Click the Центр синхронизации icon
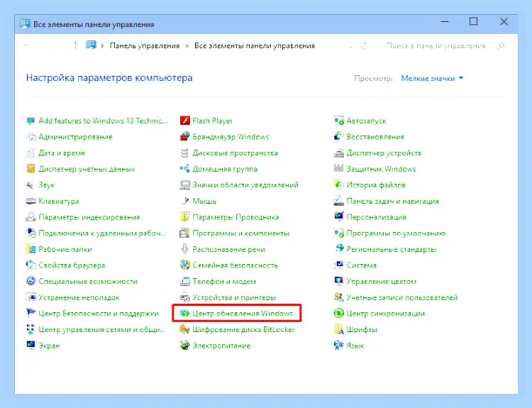The image size is (532, 408). click(338, 314)
